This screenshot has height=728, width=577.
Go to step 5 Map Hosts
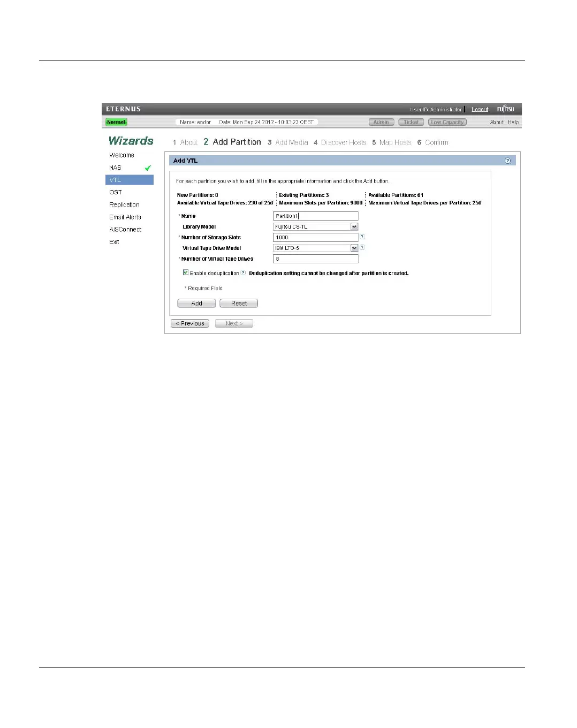[392, 142]
